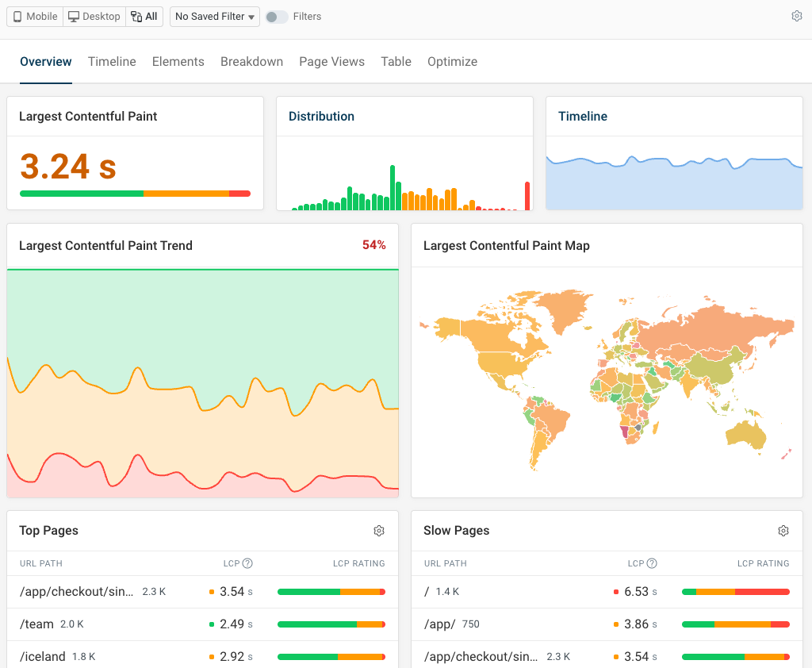This screenshot has width=812, height=668.
Task: Open Slow Pages settings gear
Action: tap(783, 531)
